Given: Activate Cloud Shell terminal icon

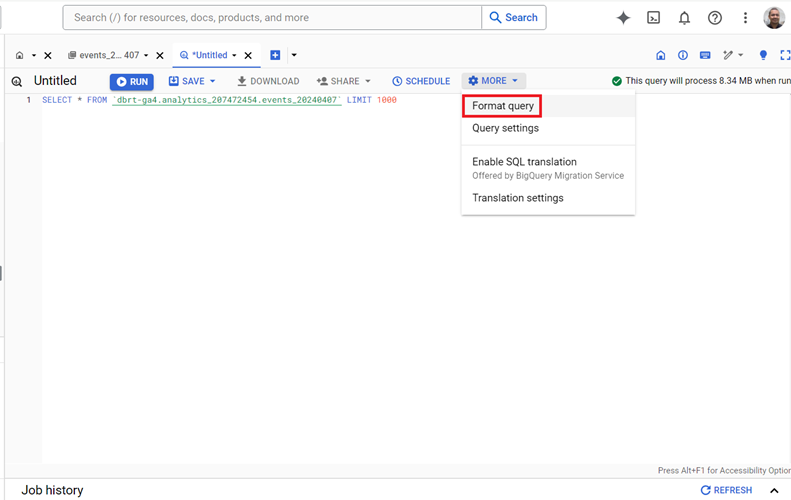Looking at the screenshot, I should pos(653,18).
